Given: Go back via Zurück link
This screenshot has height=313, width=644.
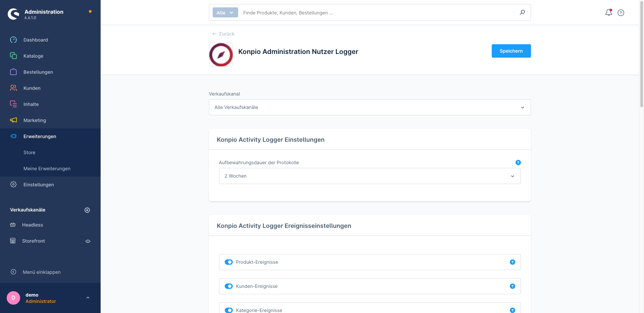Looking at the screenshot, I should tap(223, 34).
